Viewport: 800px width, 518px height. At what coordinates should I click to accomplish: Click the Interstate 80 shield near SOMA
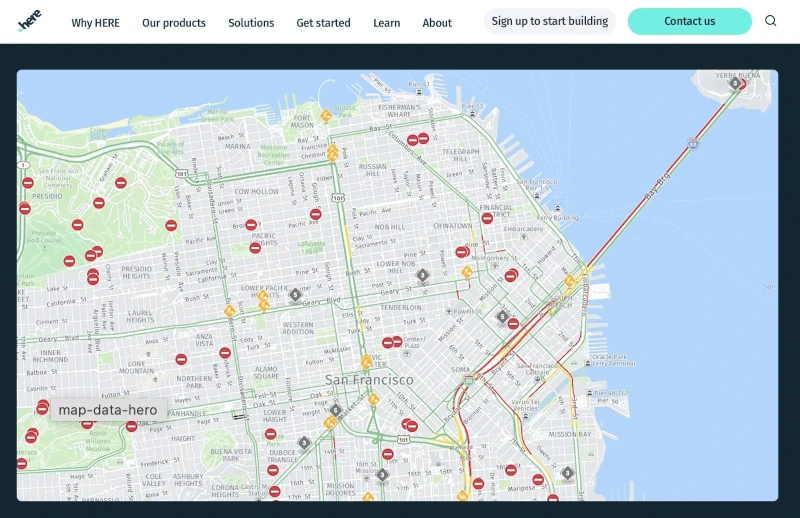[x=469, y=380]
